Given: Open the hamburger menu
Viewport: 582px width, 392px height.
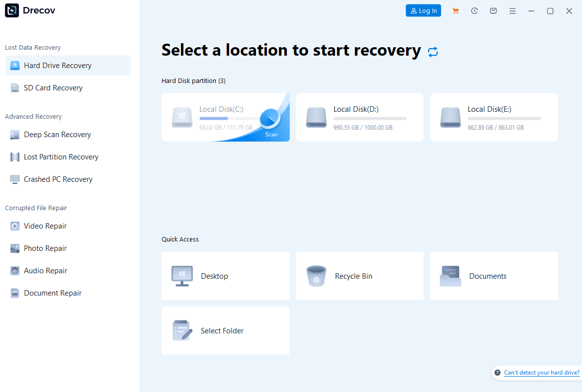Looking at the screenshot, I should [512, 10].
